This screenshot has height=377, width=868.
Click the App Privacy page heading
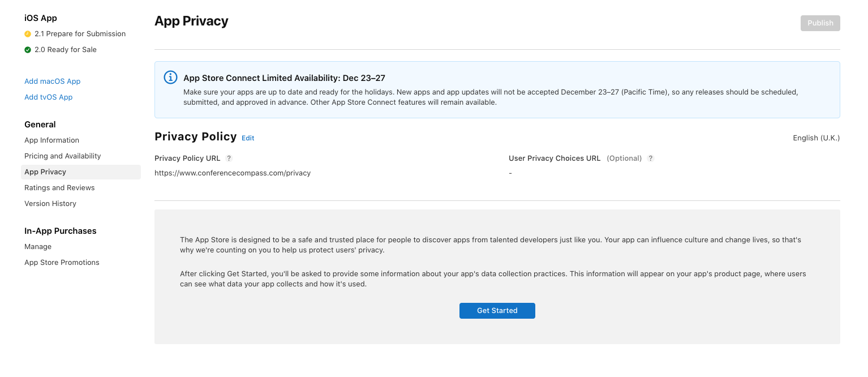tap(191, 21)
